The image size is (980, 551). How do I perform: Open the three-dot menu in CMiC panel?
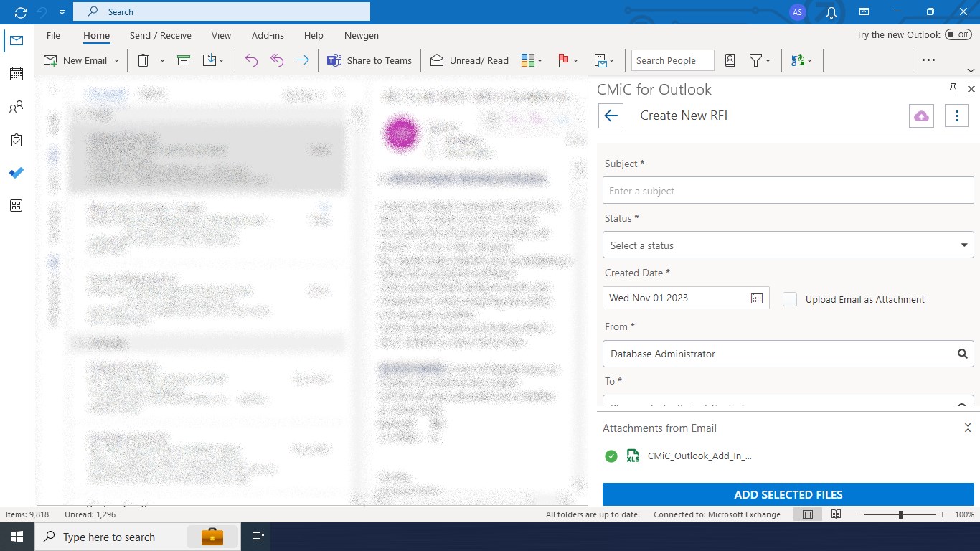956,116
